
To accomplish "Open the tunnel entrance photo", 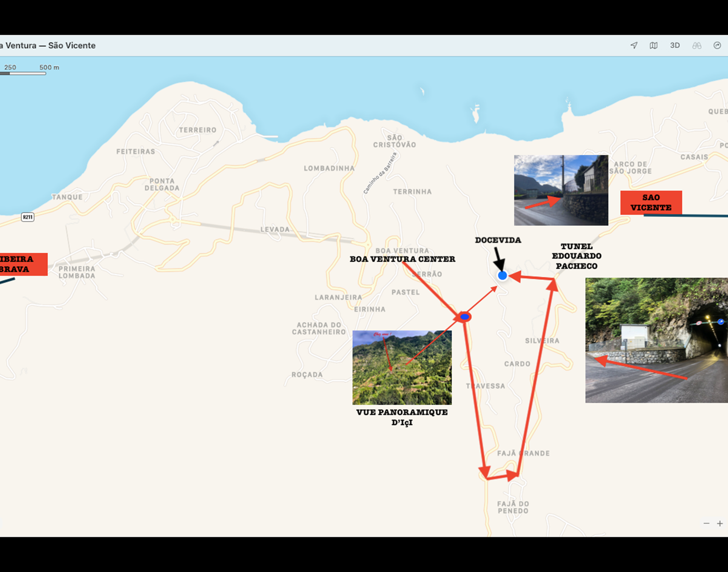I will [656, 340].
